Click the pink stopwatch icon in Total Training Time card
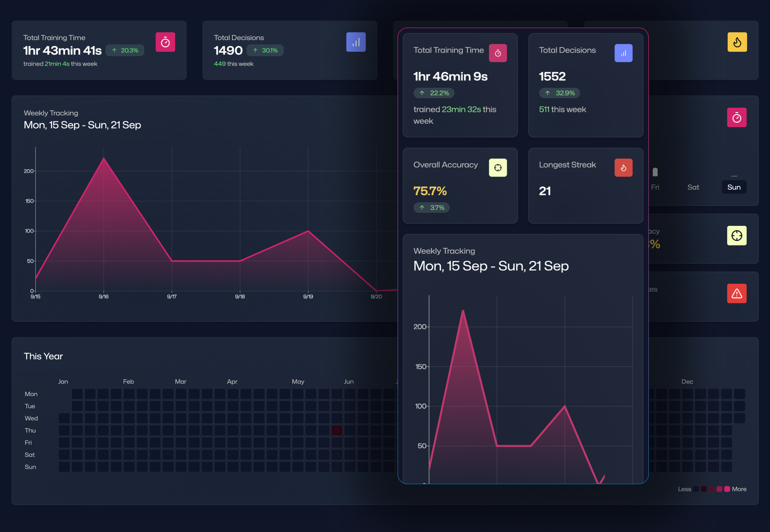Screen dimensions: 770x532 (165, 42)
